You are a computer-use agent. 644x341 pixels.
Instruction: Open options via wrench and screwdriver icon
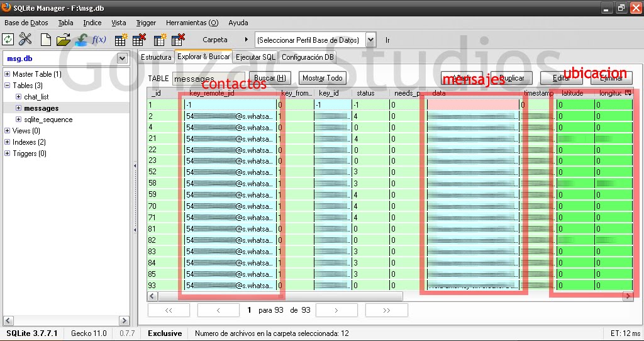[x=25, y=40]
